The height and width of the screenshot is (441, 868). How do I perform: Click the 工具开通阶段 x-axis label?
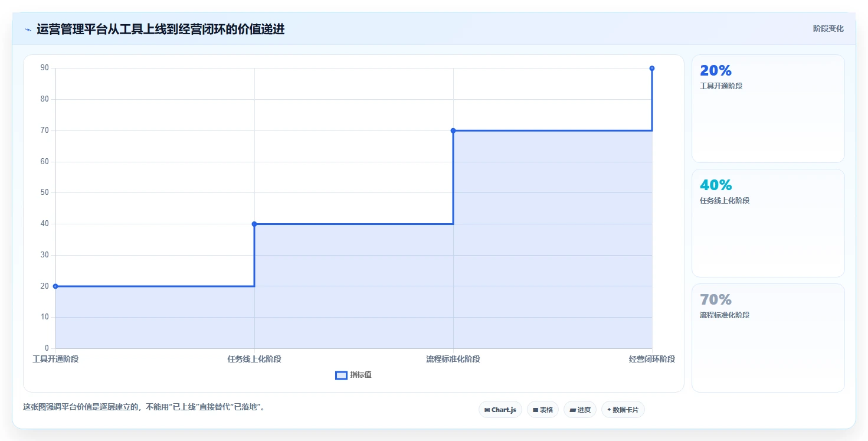pos(55,359)
